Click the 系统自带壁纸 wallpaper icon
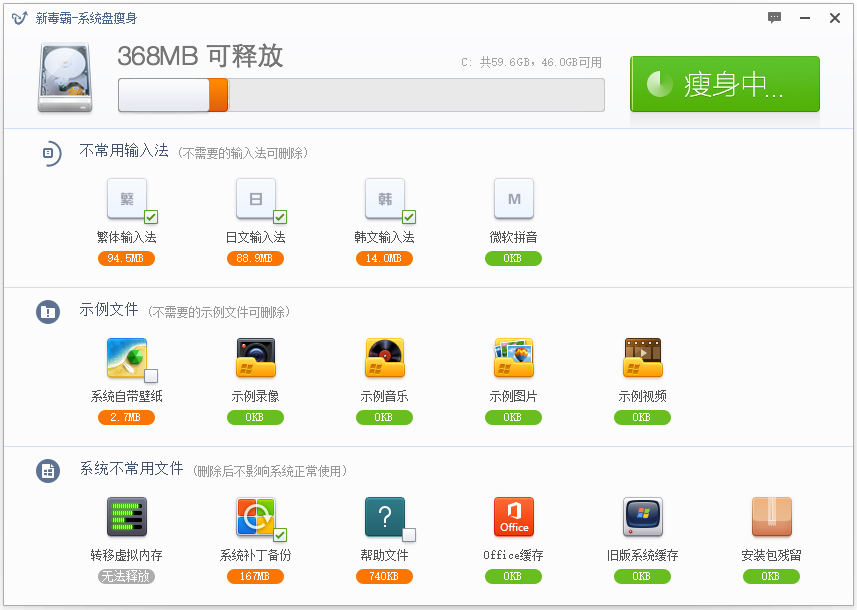Screen dimensions: 857x610 point(127,357)
